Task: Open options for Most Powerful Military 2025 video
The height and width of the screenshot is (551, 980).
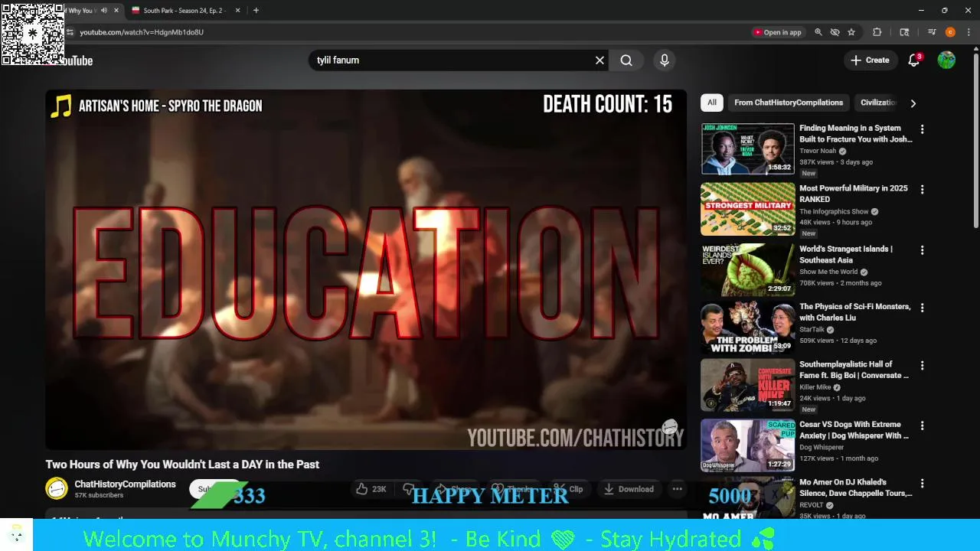Action: coord(922,189)
